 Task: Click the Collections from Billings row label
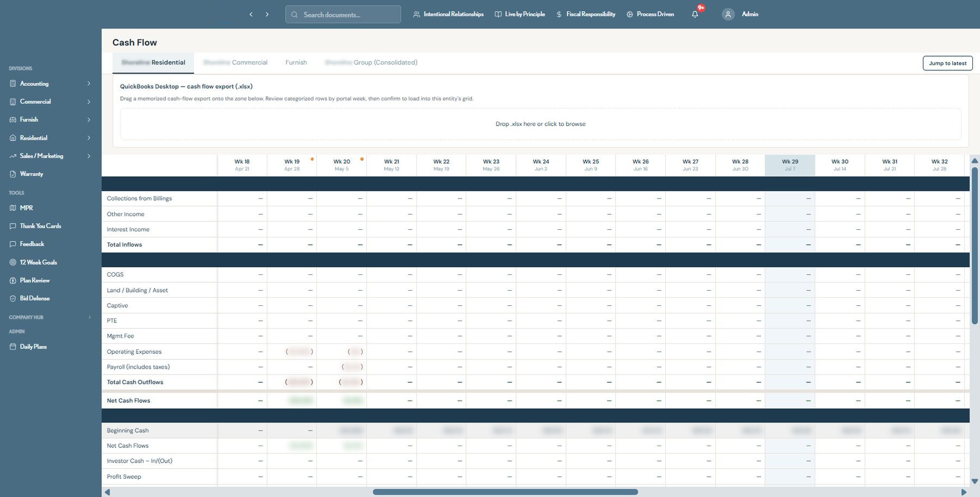139,199
